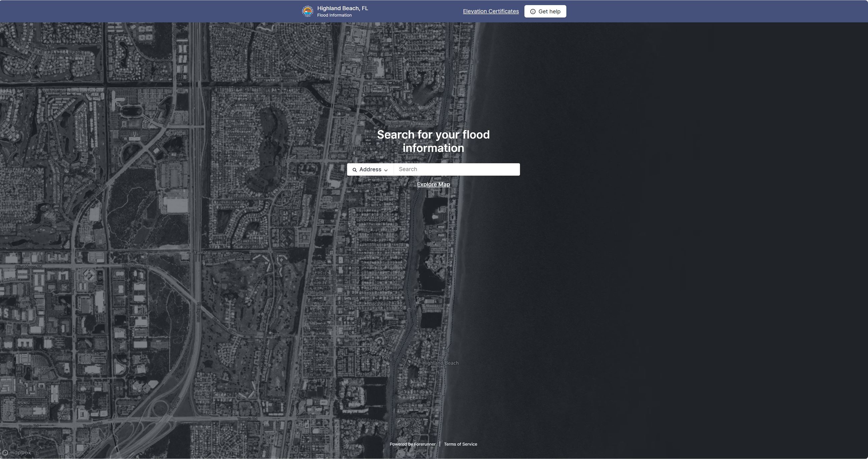868x459 pixels.
Task: Focus the Search text input field
Action: coord(457,169)
